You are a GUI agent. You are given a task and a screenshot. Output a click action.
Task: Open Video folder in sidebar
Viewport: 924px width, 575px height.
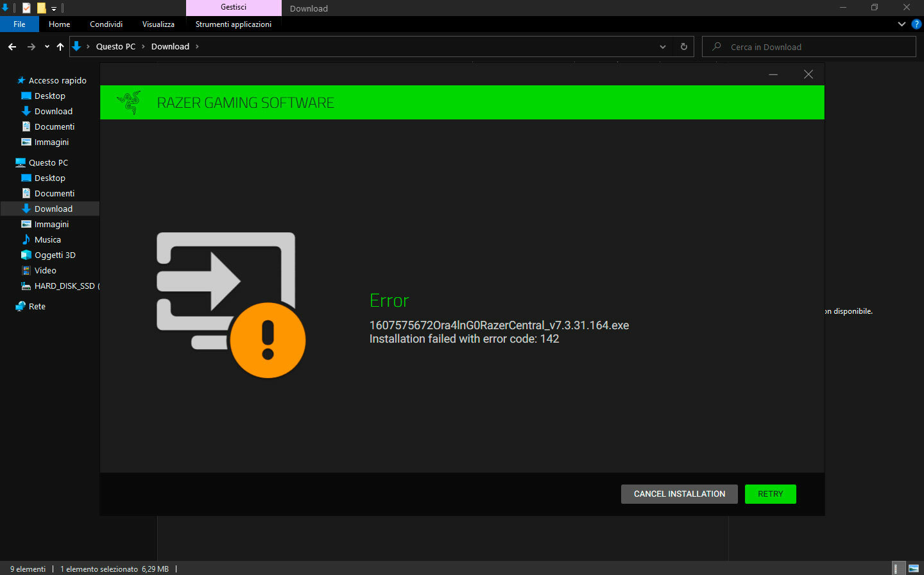click(x=45, y=270)
